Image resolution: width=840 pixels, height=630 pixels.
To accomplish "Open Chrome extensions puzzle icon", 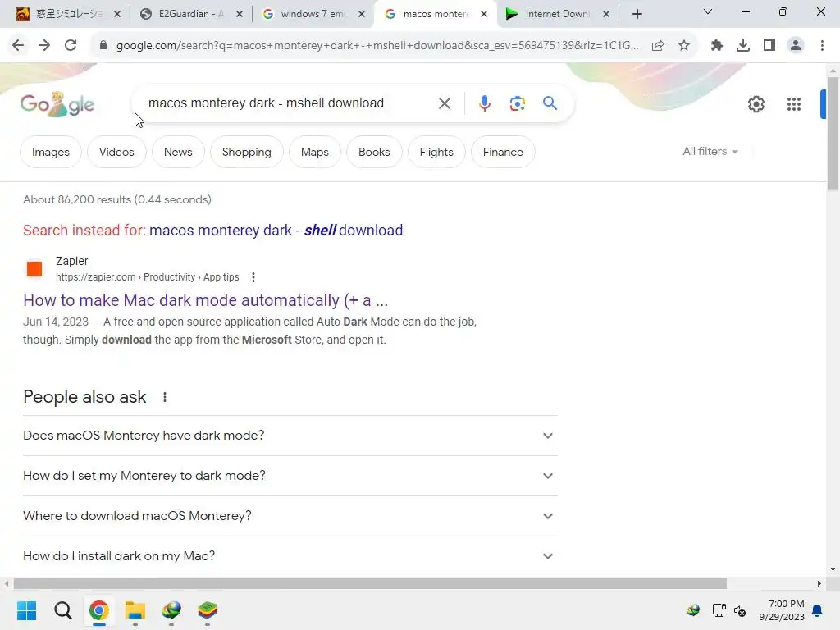I will click(717, 46).
